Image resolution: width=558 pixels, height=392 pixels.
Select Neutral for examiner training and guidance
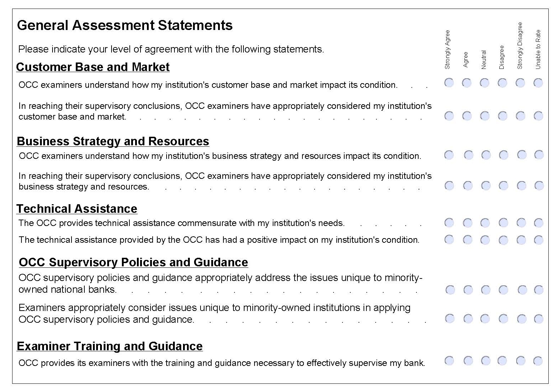coord(485,361)
